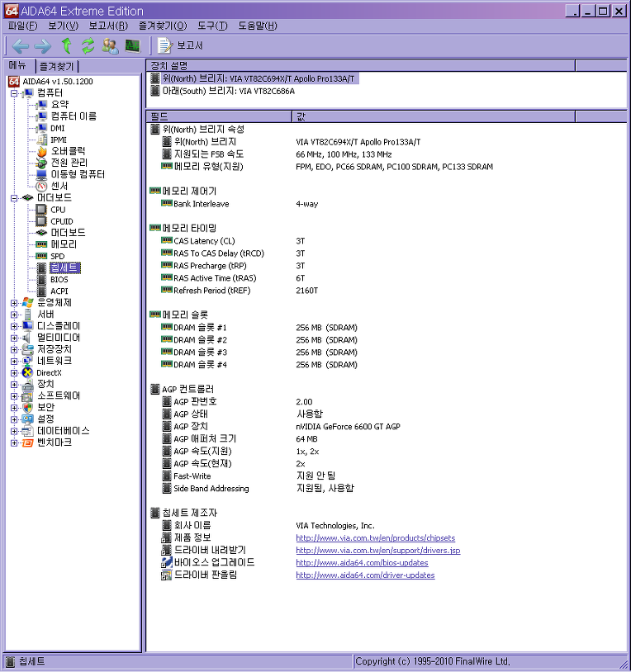631x672 pixels.
Task: Collapse the 컴퓨터 tree node
Action: point(14,93)
